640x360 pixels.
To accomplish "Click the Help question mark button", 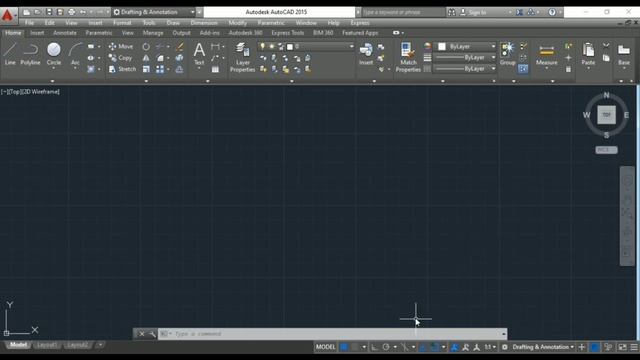I will (552, 12).
